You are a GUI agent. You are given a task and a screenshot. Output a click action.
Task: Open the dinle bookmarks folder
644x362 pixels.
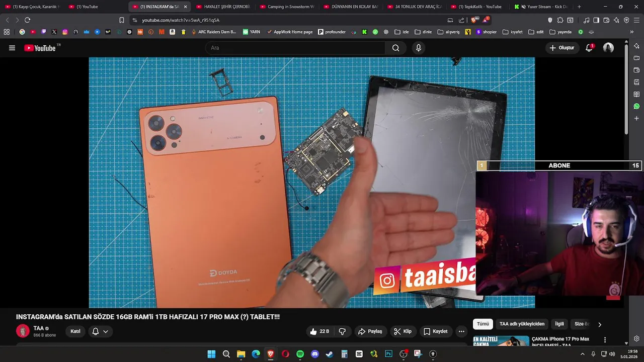423,32
